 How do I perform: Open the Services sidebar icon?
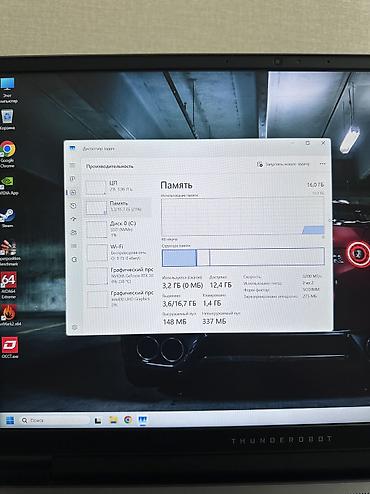pyautogui.click(x=74, y=259)
